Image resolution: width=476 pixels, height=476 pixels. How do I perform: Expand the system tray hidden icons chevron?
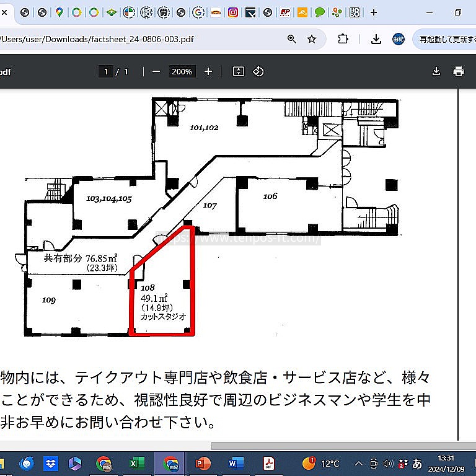pos(358,464)
